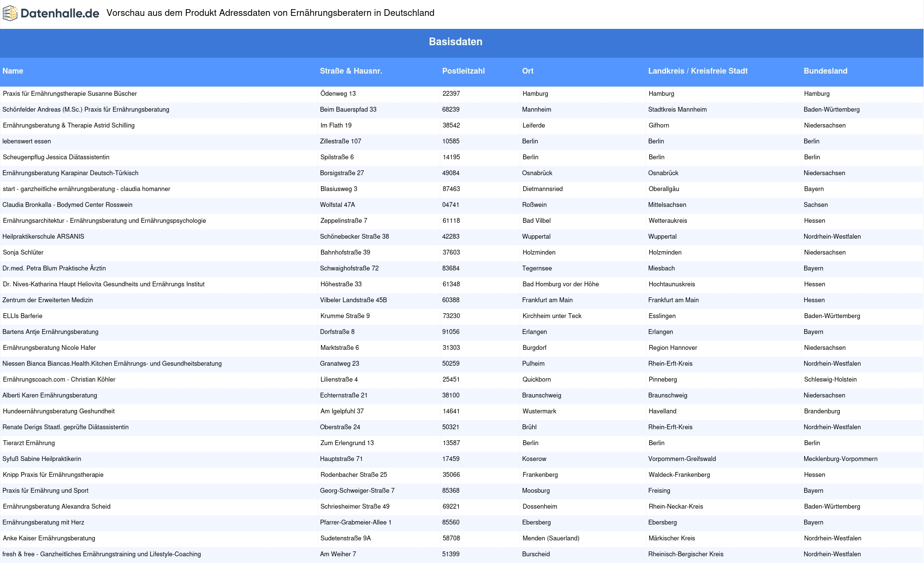The height and width of the screenshot is (563, 924).
Task: Click the Name column header
Action: point(13,71)
